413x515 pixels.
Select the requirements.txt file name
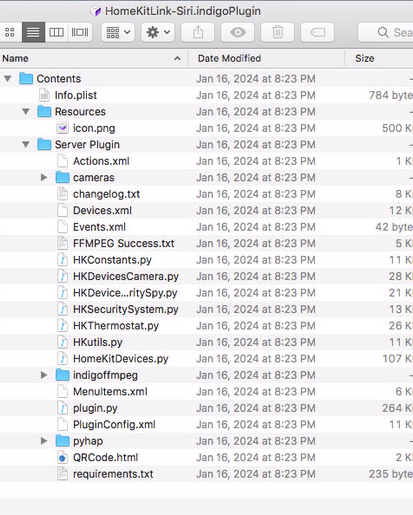113,474
